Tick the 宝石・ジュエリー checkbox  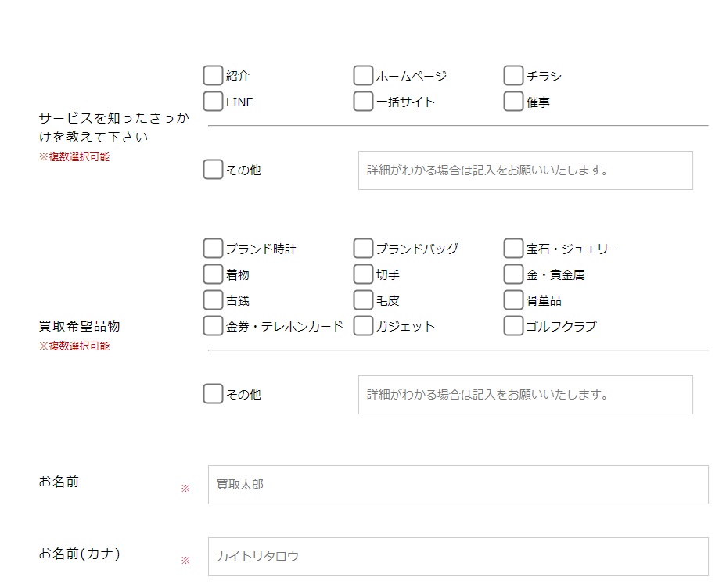pyautogui.click(x=513, y=249)
